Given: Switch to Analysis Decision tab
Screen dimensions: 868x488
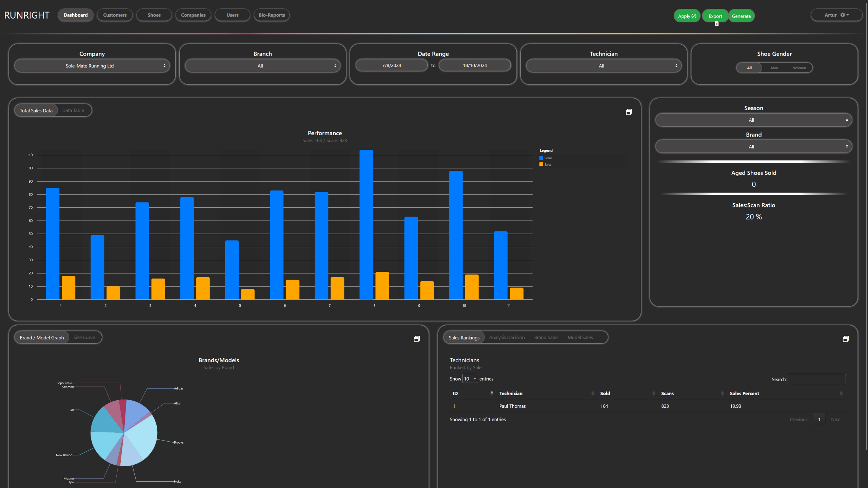Looking at the screenshot, I should (507, 338).
